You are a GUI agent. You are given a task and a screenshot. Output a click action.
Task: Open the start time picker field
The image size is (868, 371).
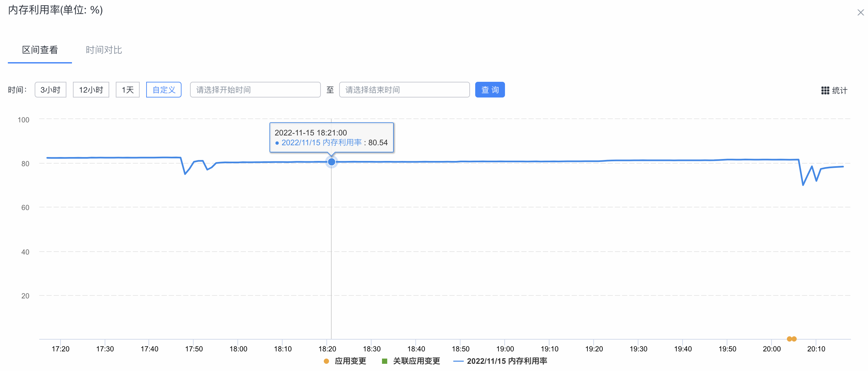255,90
